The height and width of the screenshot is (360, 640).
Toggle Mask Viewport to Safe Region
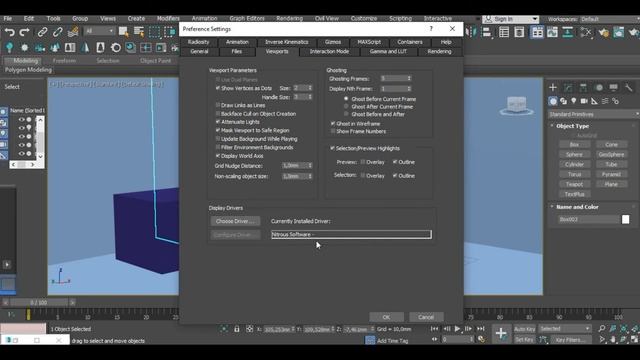(x=218, y=131)
